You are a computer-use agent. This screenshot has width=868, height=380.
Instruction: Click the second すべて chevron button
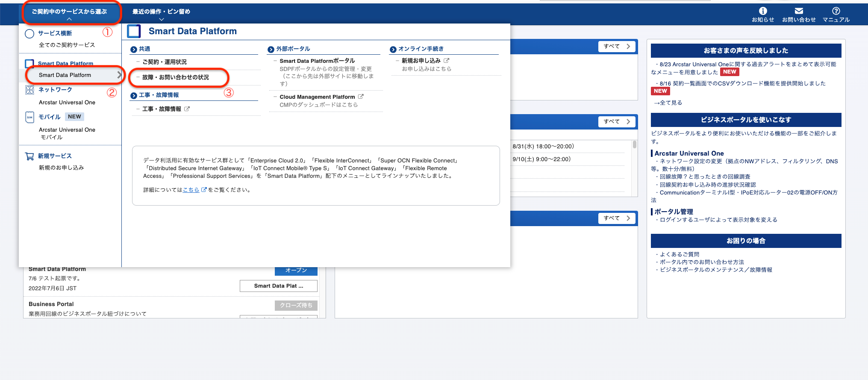[x=617, y=122]
